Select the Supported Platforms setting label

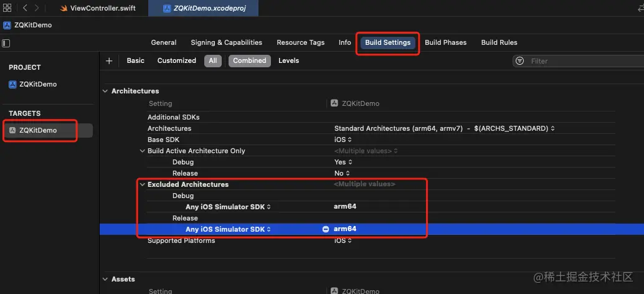coord(181,240)
